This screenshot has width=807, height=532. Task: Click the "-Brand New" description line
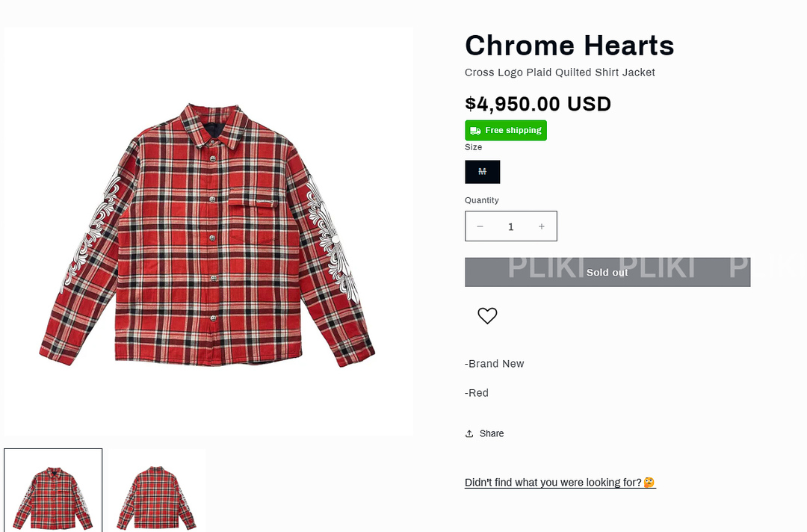coord(495,364)
